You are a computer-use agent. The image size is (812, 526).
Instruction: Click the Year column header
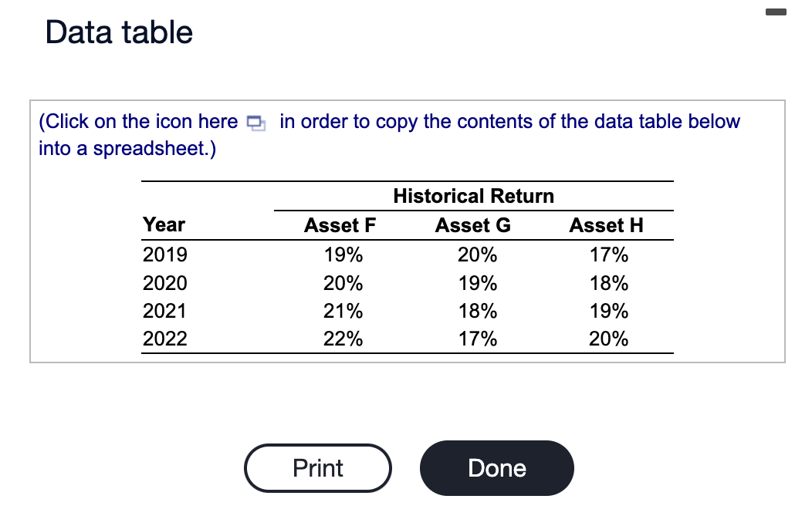(x=163, y=225)
